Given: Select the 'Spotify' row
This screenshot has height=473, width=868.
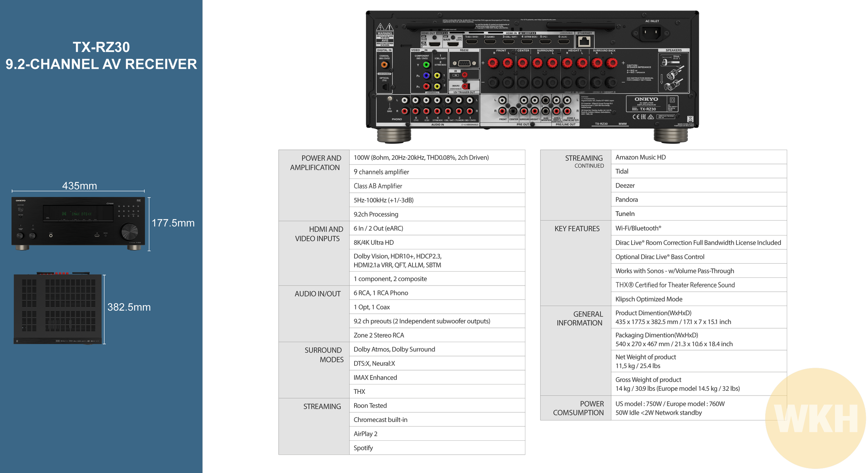Looking at the screenshot, I should click(437, 448).
